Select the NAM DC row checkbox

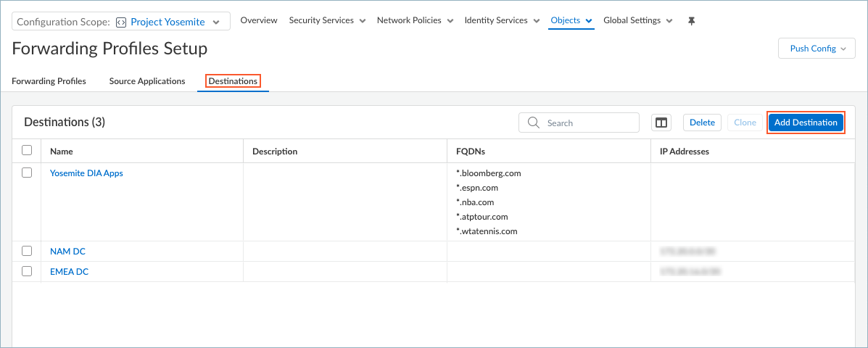[x=27, y=251]
